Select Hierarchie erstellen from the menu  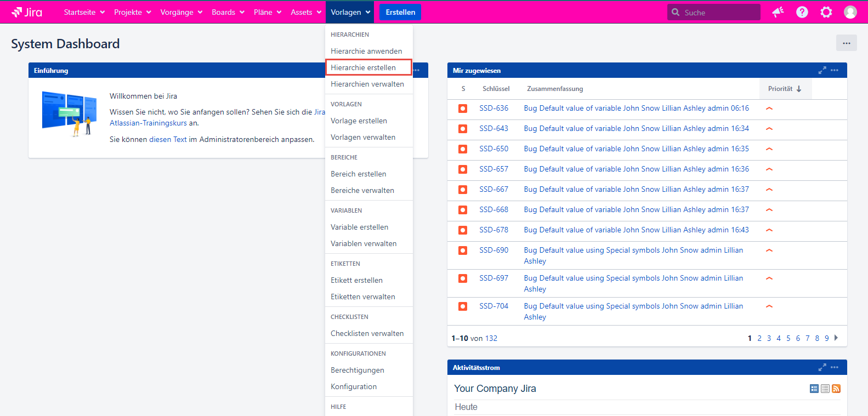363,67
